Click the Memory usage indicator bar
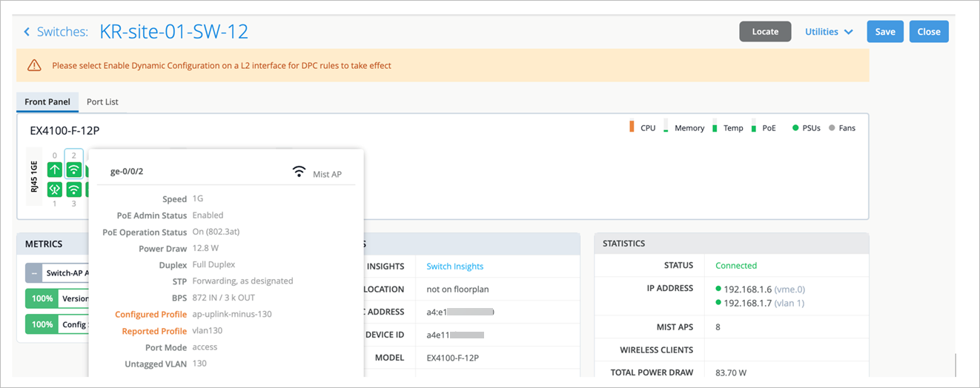Viewport: 980px width, 388px height. (666, 127)
